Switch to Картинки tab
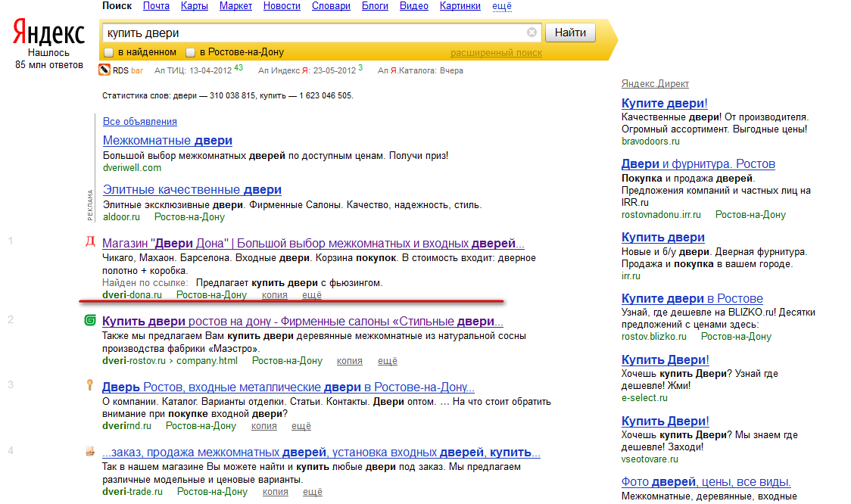 460,6
